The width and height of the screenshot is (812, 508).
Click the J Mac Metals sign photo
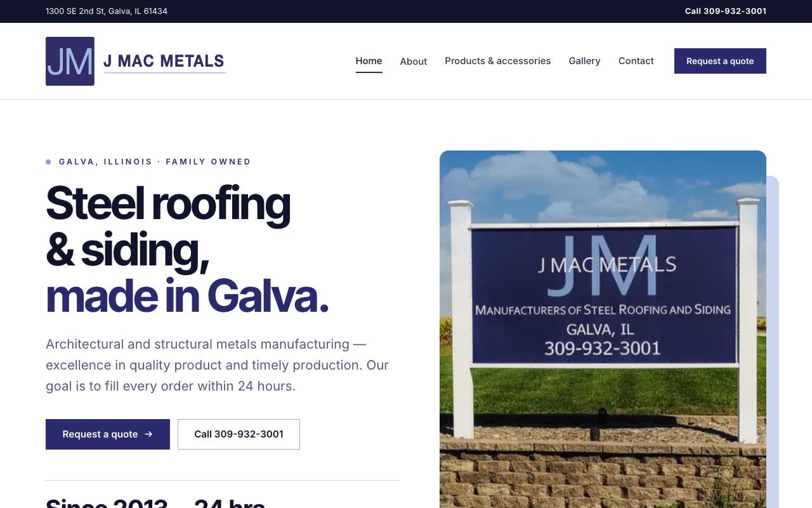(603, 329)
